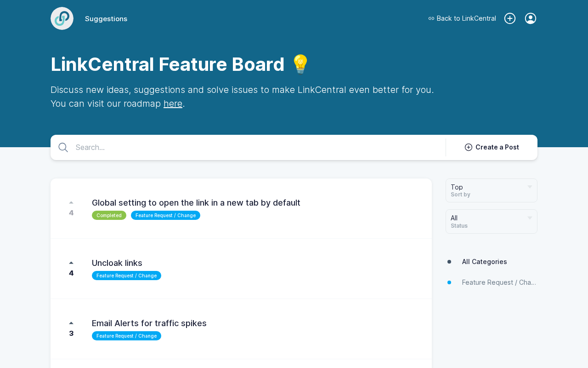This screenshot has height=368, width=588.
Task: Select the 'All Categories' filter
Action: (484, 262)
